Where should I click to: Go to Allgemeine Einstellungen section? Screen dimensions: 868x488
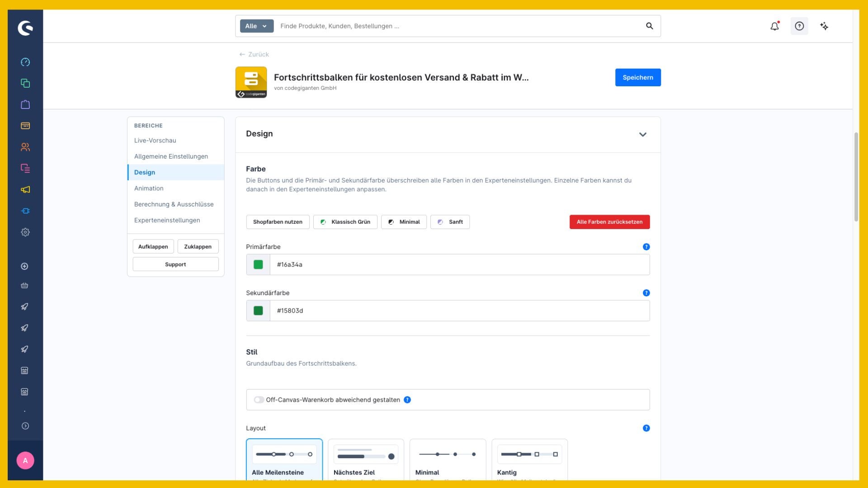point(171,156)
